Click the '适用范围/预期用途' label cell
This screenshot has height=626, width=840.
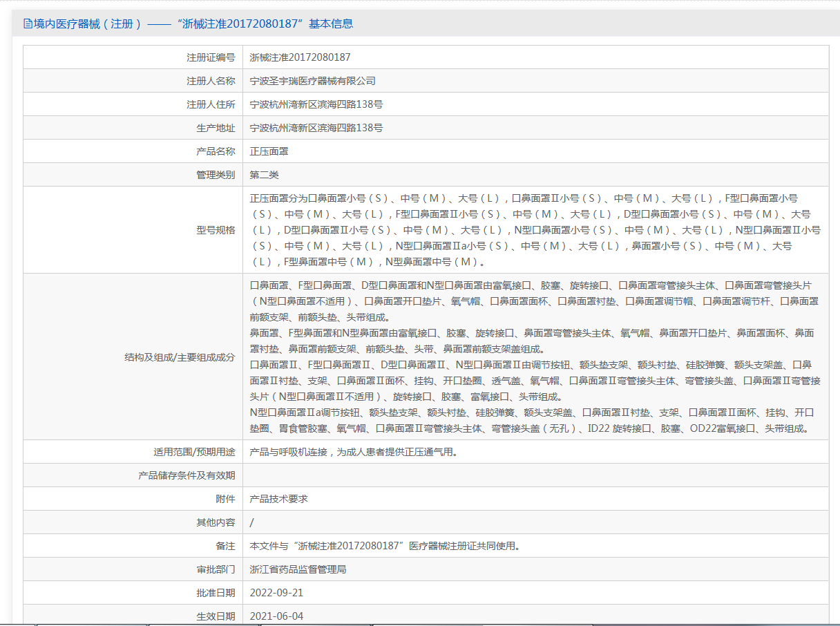[x=133, y=452]
